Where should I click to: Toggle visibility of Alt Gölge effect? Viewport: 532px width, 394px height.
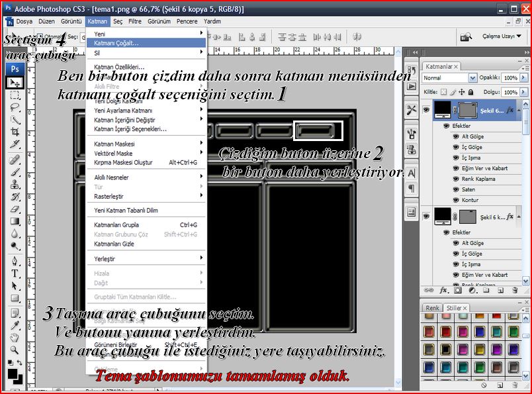(455, 136)
